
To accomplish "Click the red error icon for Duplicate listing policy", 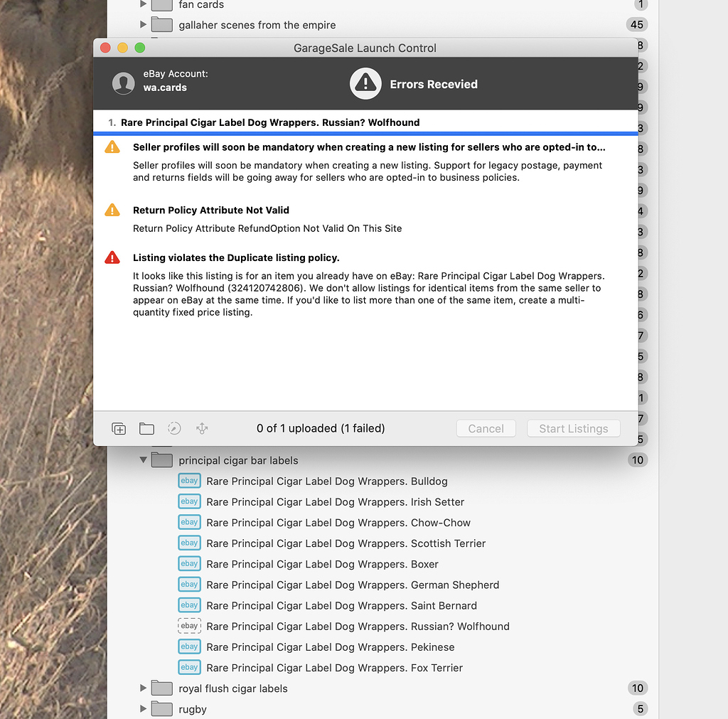I will click(x=112, y=257).
